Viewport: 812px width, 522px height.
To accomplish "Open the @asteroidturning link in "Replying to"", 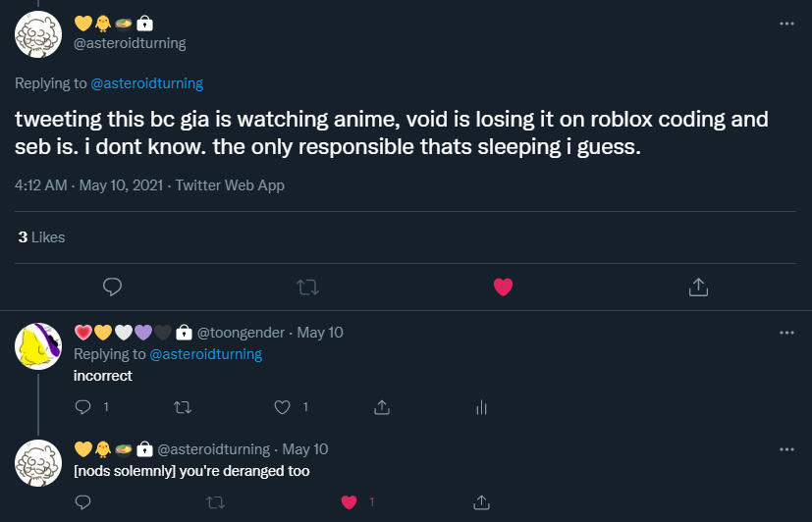I will [146, 84].
